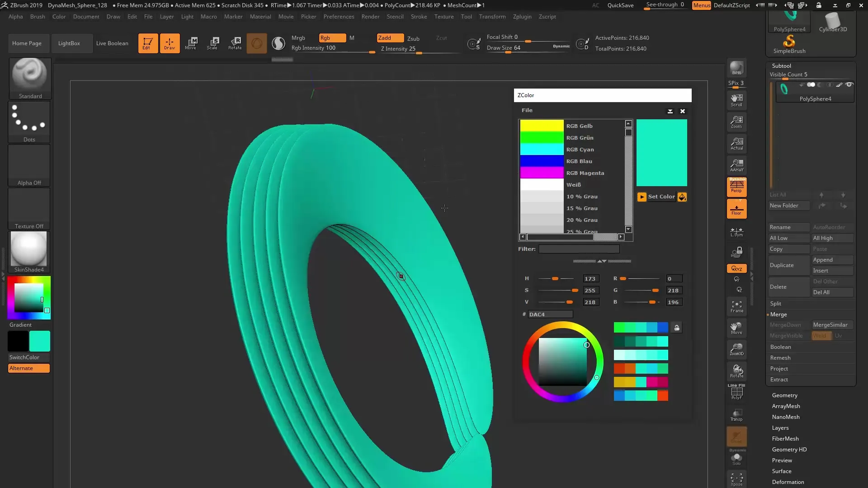Expand the Remesh section

tap(780, 358)
